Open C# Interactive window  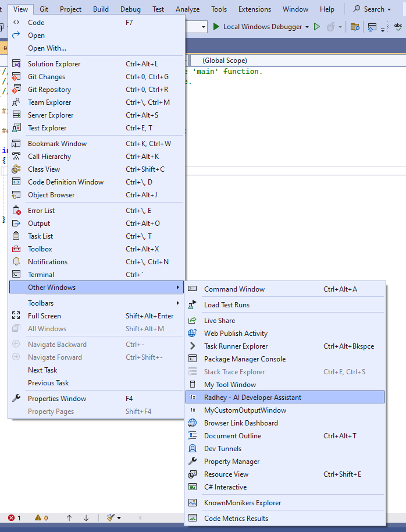pyautogui.click(x=285, y=487)
